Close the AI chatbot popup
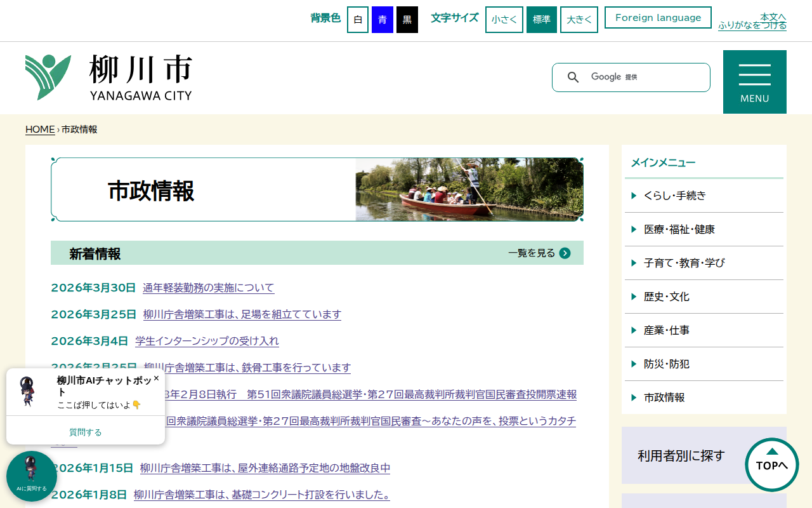The height and width of the screenshot is (508, 812). point(156,378)
